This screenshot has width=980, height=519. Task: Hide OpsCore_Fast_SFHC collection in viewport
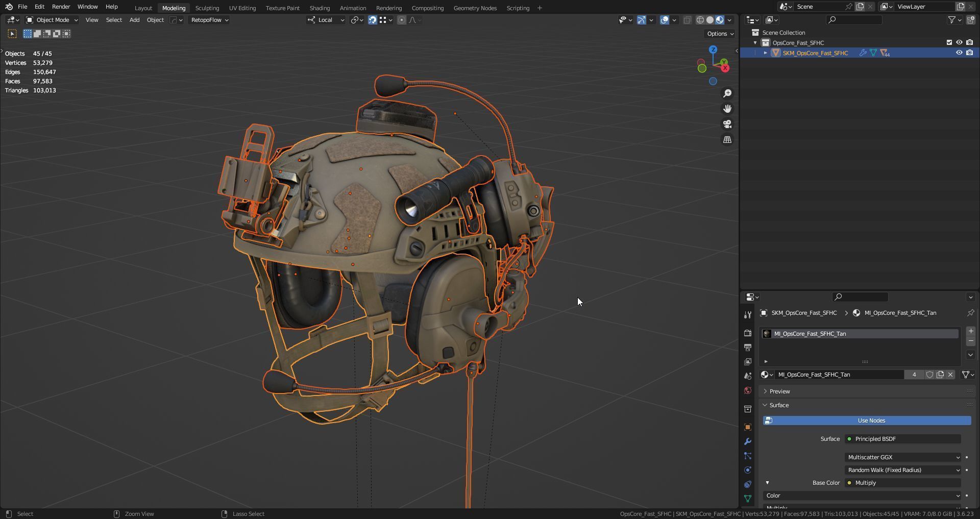[959, 43]
